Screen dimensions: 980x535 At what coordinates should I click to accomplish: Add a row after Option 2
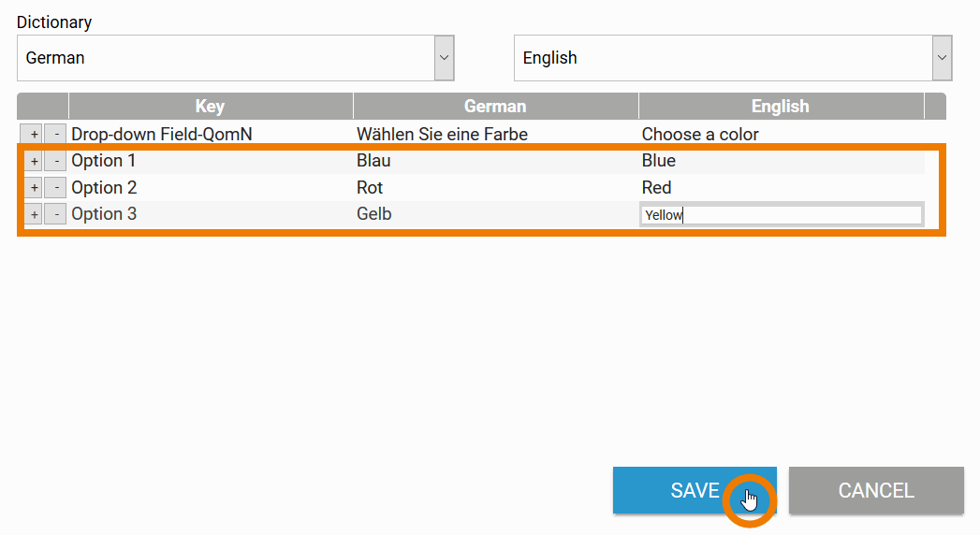[x=34, y=188]
